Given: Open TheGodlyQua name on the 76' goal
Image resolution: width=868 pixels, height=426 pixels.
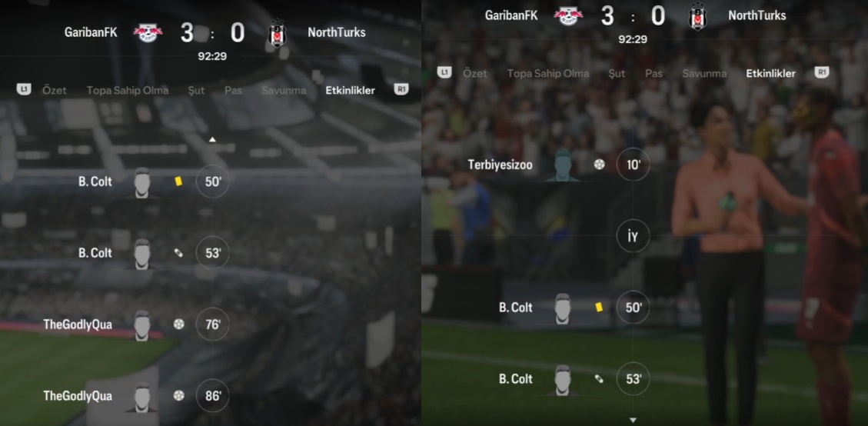Looking at the screenshot, I should pyautogui.click(x=78, y=324).
